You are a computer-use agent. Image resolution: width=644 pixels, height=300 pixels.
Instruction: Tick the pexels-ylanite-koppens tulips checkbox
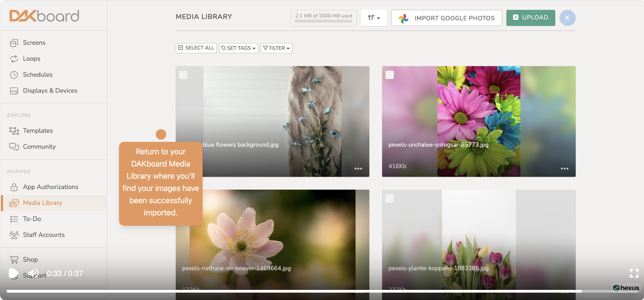click(x=389, y=198)
